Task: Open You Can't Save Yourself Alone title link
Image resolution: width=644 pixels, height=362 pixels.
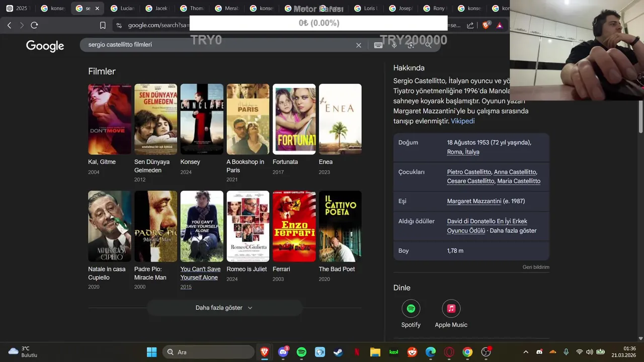Action: [x=200, y=273]
